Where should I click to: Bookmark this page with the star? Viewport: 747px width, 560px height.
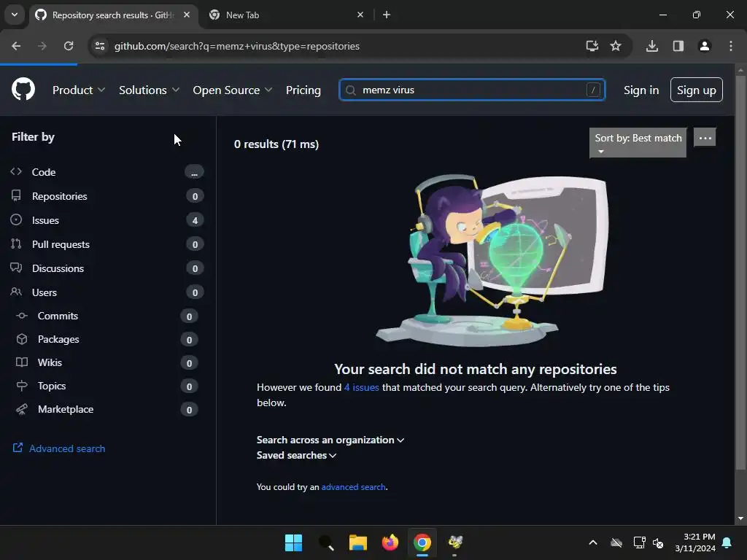click(616, 46)
